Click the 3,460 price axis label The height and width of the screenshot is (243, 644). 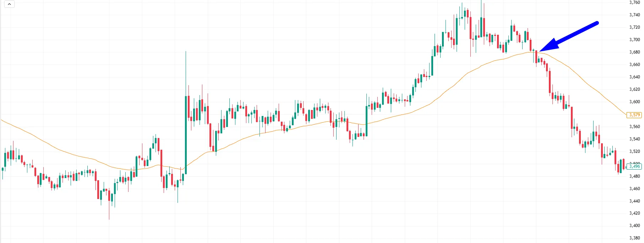[x=634, y=189]
